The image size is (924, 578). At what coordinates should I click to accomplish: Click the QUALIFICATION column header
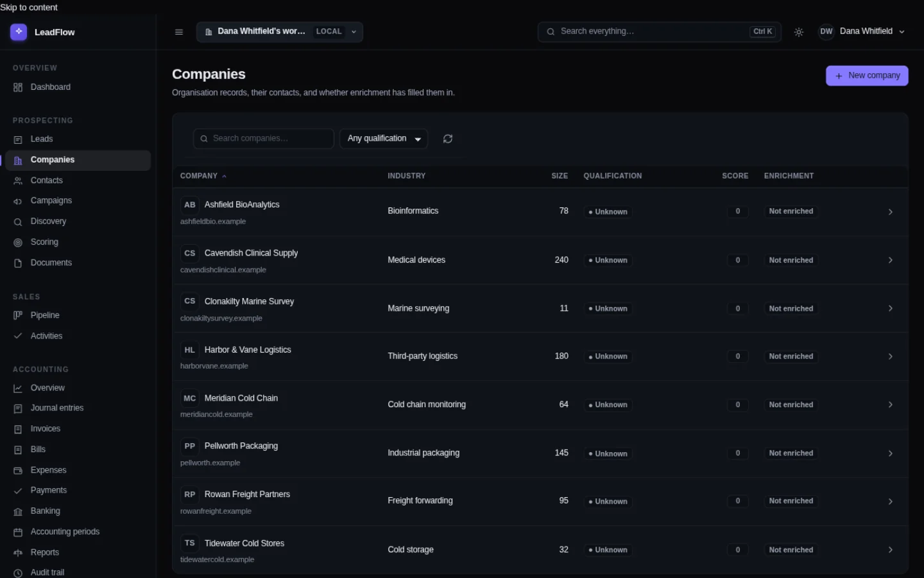click(x=612, y=176)
